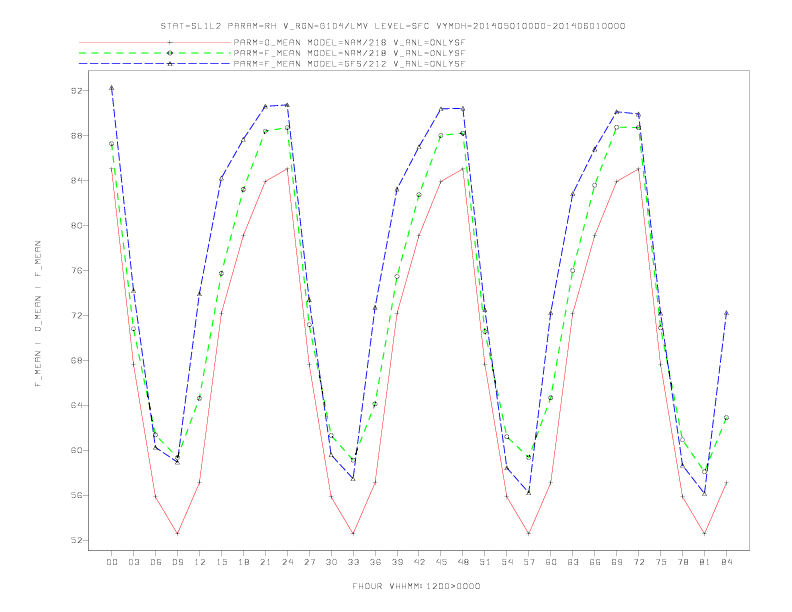Click the y-axis tick label 88
Viewport: 792px width, 612px height.
[x=77, y=136]
